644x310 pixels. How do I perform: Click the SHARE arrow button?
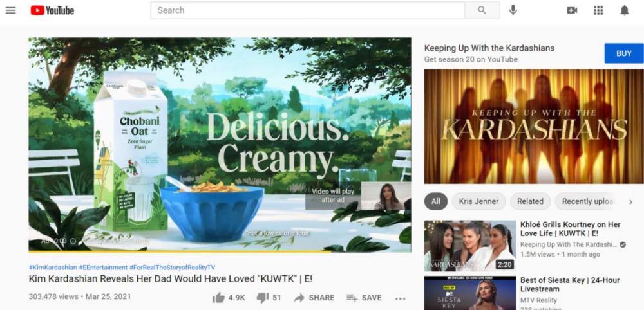(314, 298)
